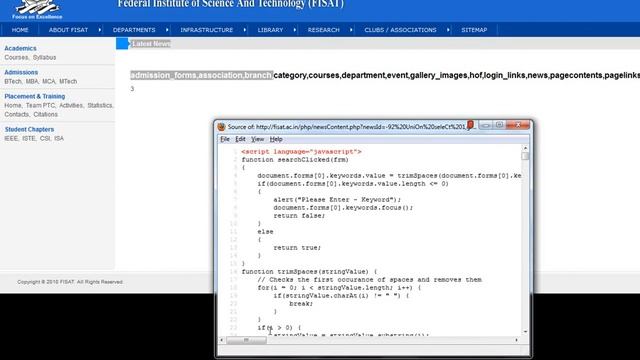Open the ABOUT FISAT menu
This screenshot has width=640, height=360.
(x=68, y=30)
